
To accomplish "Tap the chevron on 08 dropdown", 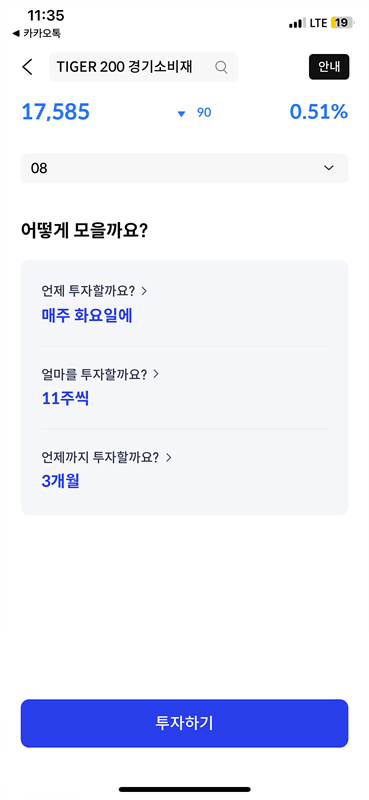I will pyautogui.click(x=329, y=168).
